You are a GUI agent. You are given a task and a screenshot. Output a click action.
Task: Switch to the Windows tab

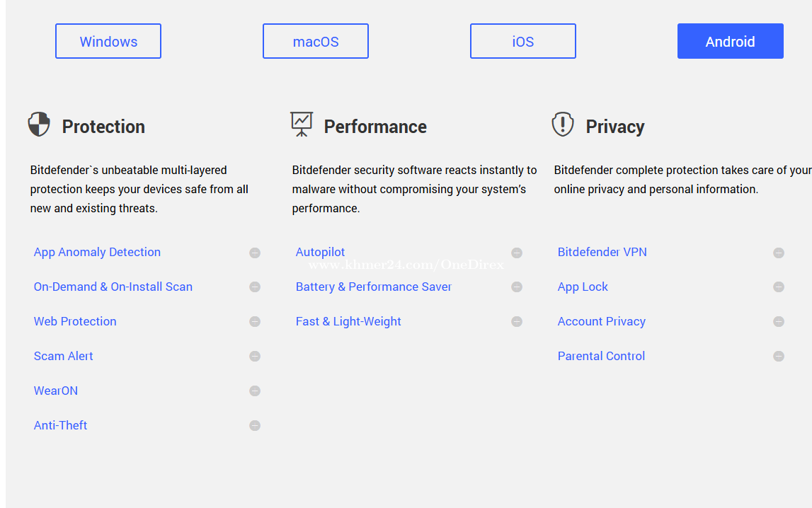[x=108, y=42]
